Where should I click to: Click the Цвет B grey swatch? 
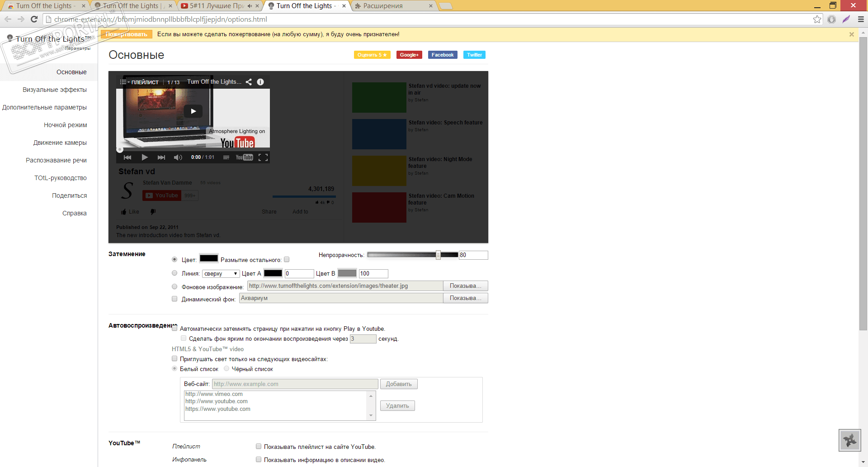(347, 273)
